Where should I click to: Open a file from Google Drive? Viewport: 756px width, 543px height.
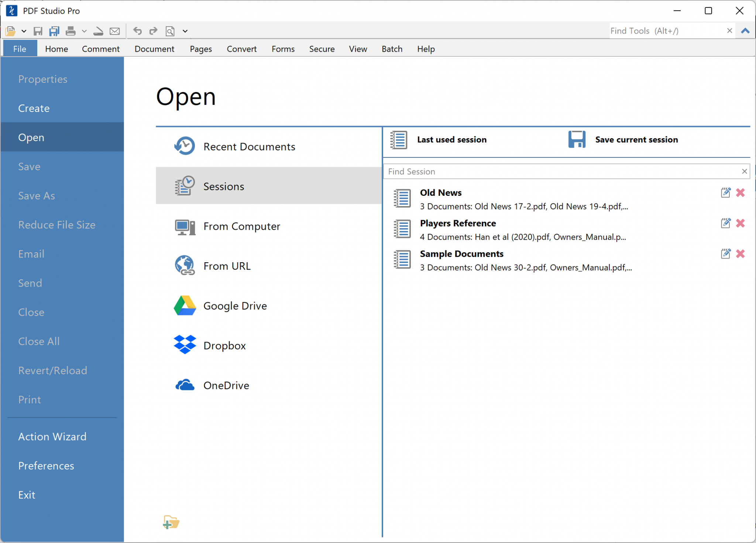(x=235, y=305)
